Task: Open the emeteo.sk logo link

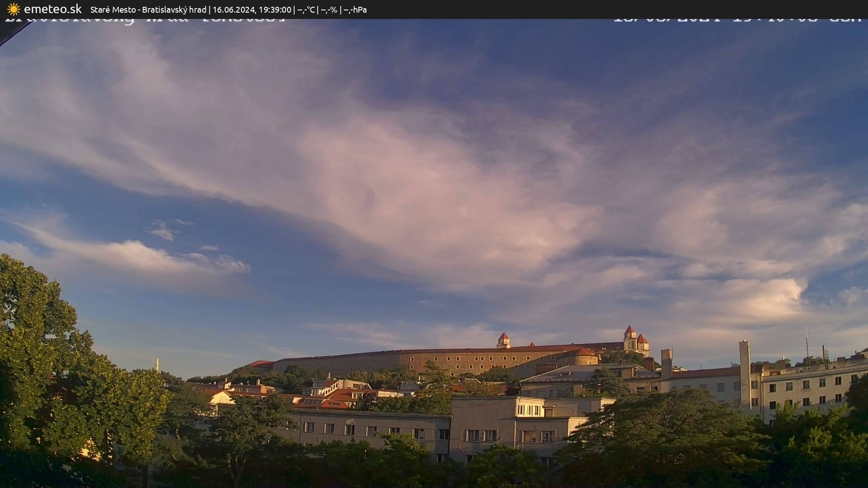Action: 53,9
